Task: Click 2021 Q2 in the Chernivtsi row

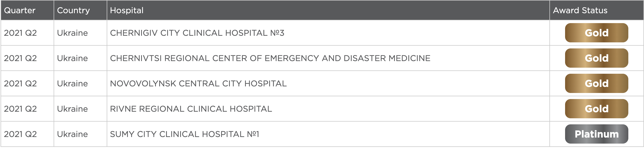Action: (20, 58)
